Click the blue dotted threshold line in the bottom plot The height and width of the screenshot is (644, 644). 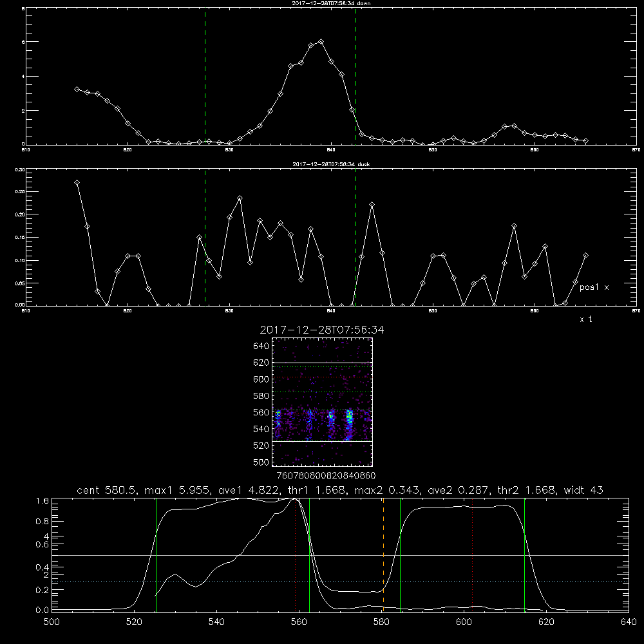click(x=340, y=581)
